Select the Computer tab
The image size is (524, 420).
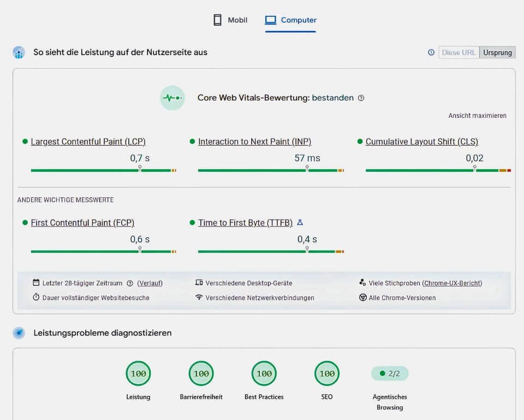coord(290,20)
